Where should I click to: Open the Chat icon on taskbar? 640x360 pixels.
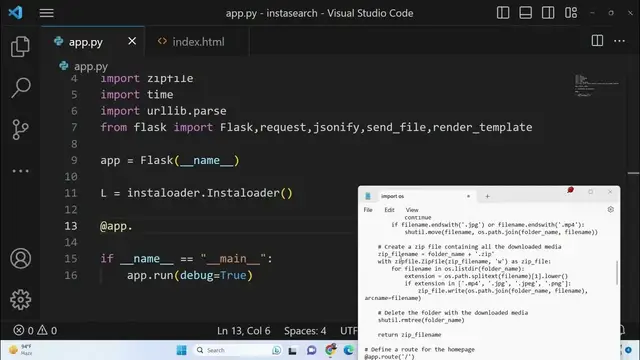[x=311, y=350]
